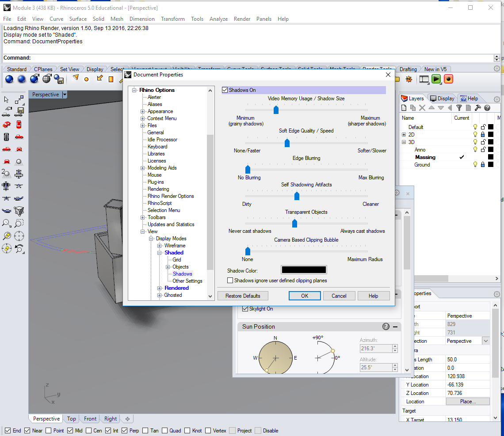This screenshot has width=504, height=436.
Task: Click the sun with sunglasses icon
Action: (409, 79)
